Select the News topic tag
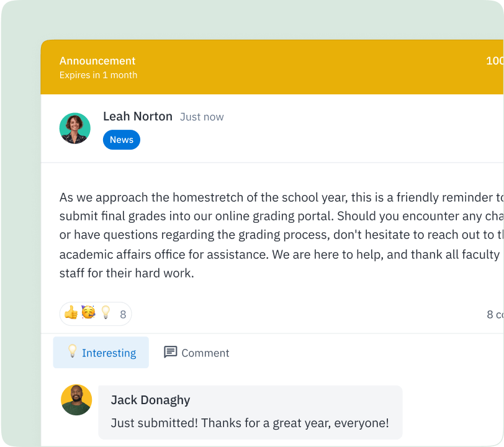 (122, 140)
